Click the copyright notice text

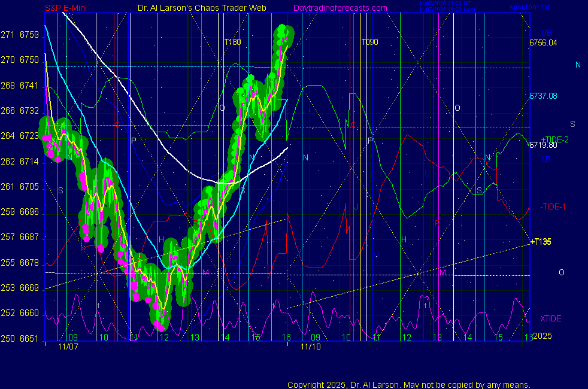click(408, 385)
